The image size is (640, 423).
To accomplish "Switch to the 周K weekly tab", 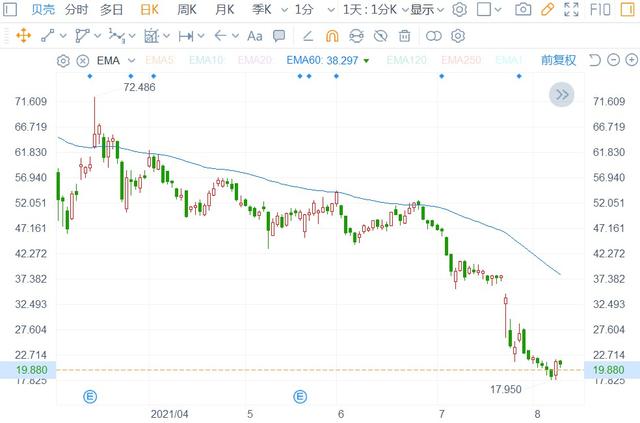I will (186, 10).
